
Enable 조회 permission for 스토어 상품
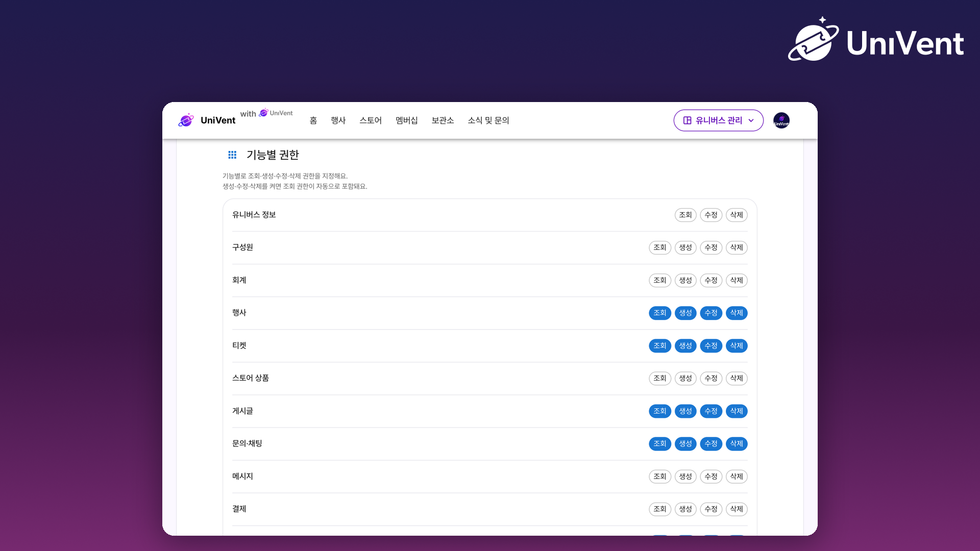660,378
